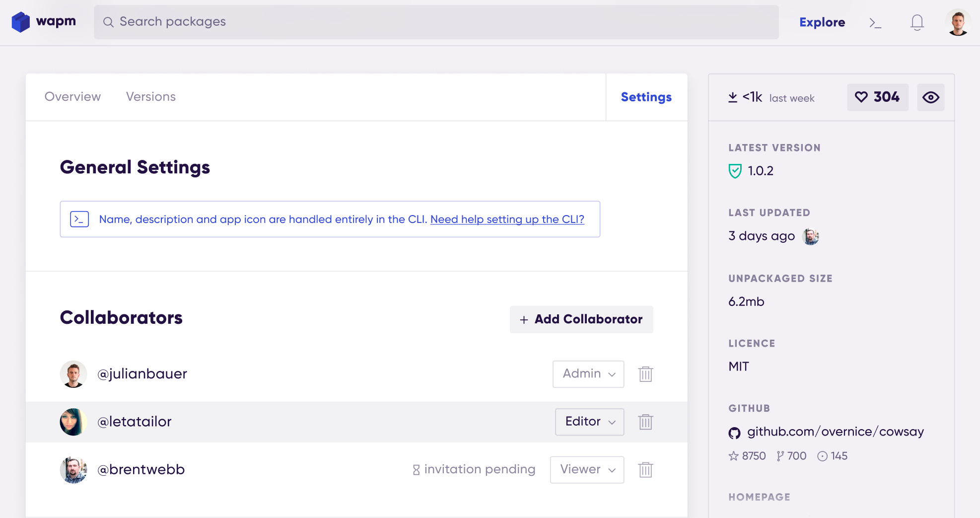Image resolution: width=980 pixels, height=518 pixels.
Task: Remove @brentwebb using trash icon
Action: tap(645, 470)
